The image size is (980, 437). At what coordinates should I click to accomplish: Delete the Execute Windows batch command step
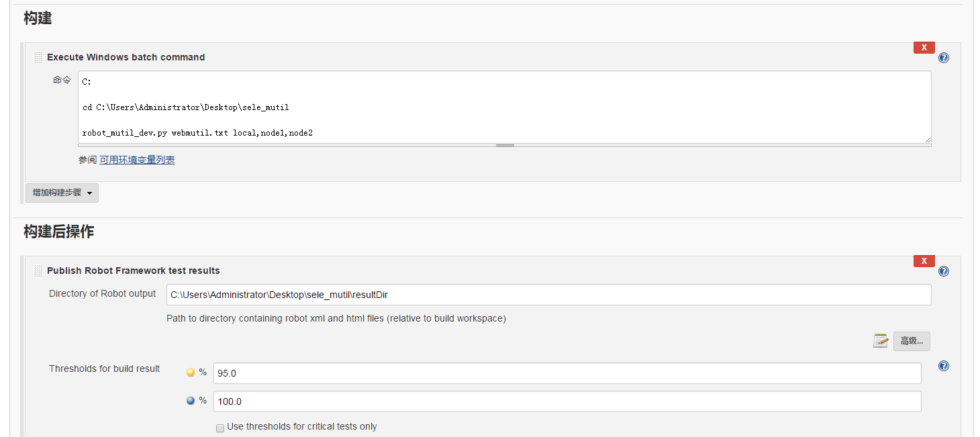coord(924,48)
